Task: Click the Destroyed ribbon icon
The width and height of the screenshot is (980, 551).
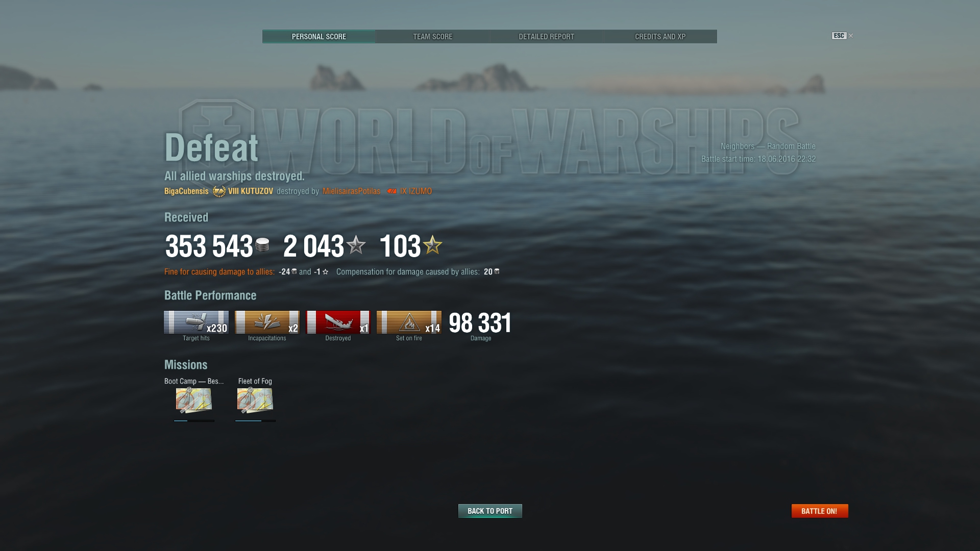Action: coord(338,322)
